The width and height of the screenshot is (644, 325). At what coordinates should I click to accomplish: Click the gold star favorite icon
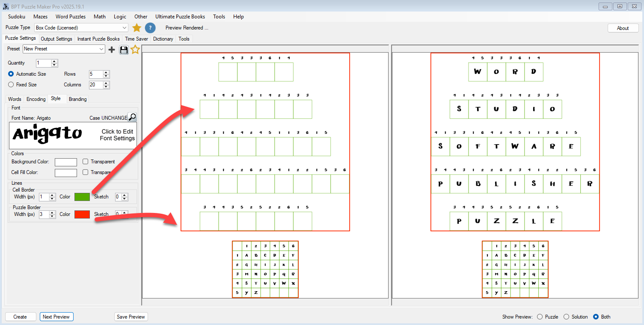pyautogui.click(x=137, y=28)
